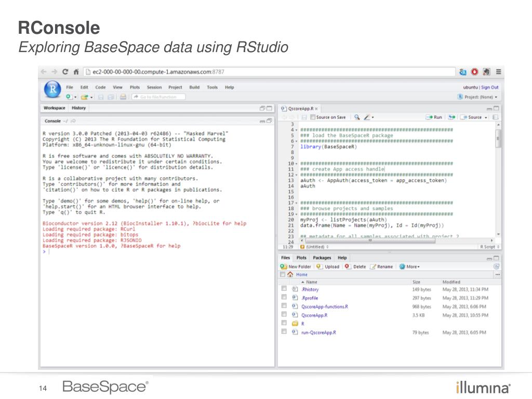Image resolution: width=532 pixels, height=399 pixels.
Task: Click the Rename button
Action: click(x=382, y=267)
